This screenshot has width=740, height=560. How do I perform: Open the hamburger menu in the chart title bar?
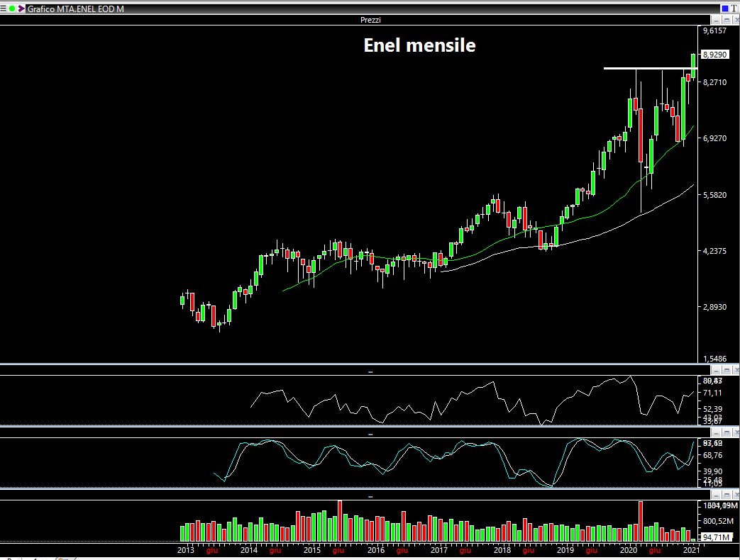(4, 9)
